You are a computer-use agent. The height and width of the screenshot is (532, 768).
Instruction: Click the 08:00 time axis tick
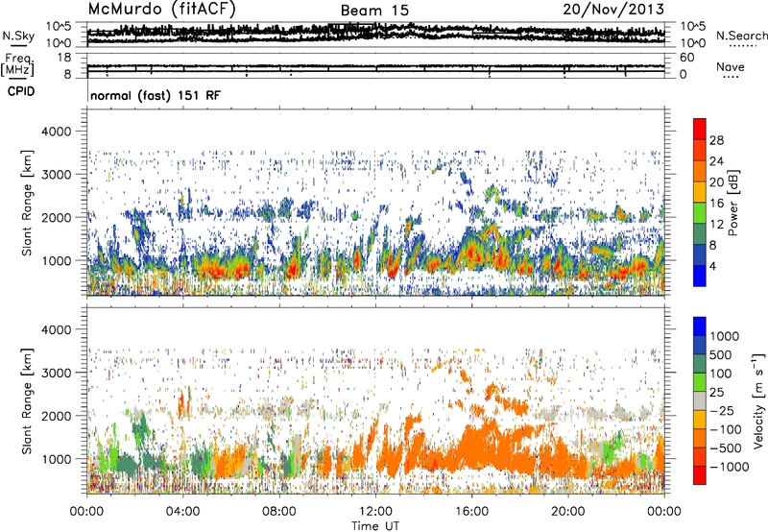click(279, 512)
